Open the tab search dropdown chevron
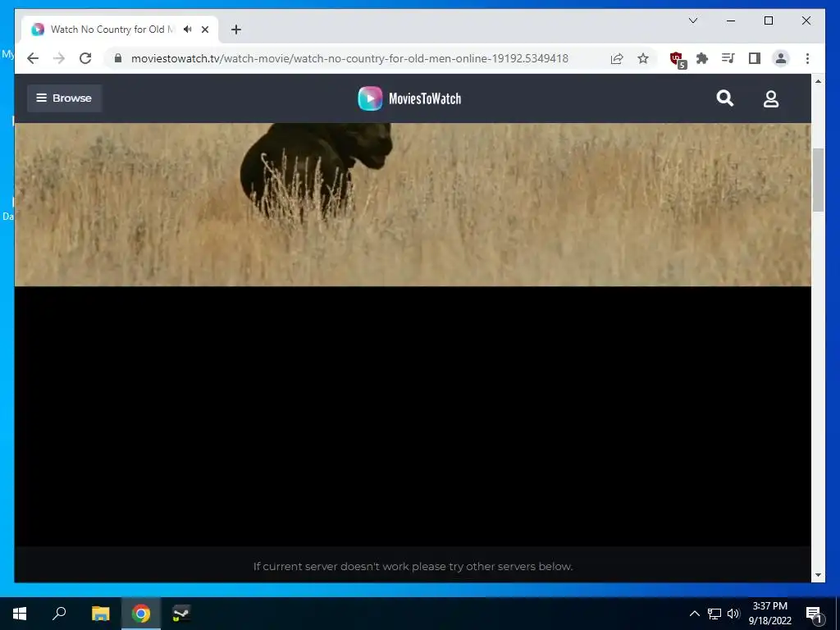Screen dimensions: 840x630 [692, 21]
